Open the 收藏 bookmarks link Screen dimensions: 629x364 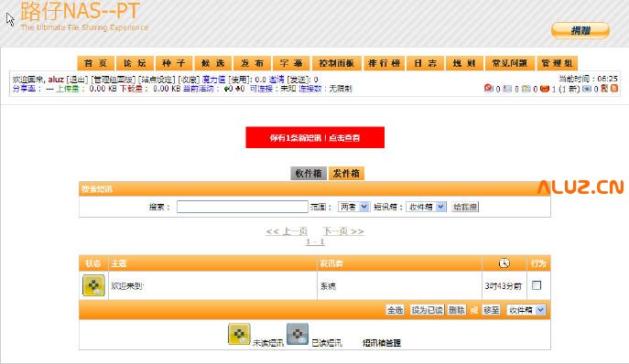tap(189, 80)
